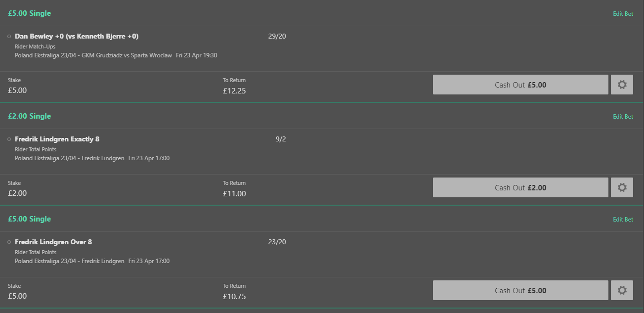644x313 pixels.
Task: Open cash out settings gear for Dan Bewley bet
Action: pos(622,85)
